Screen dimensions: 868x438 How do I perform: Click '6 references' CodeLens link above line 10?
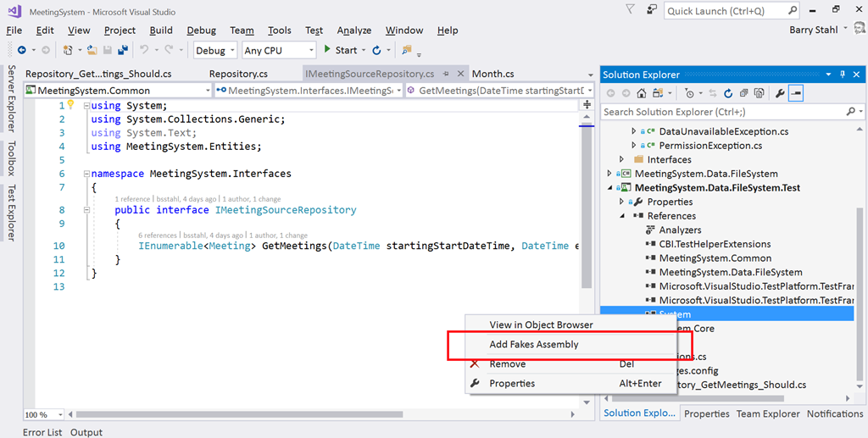coord(158,235)
